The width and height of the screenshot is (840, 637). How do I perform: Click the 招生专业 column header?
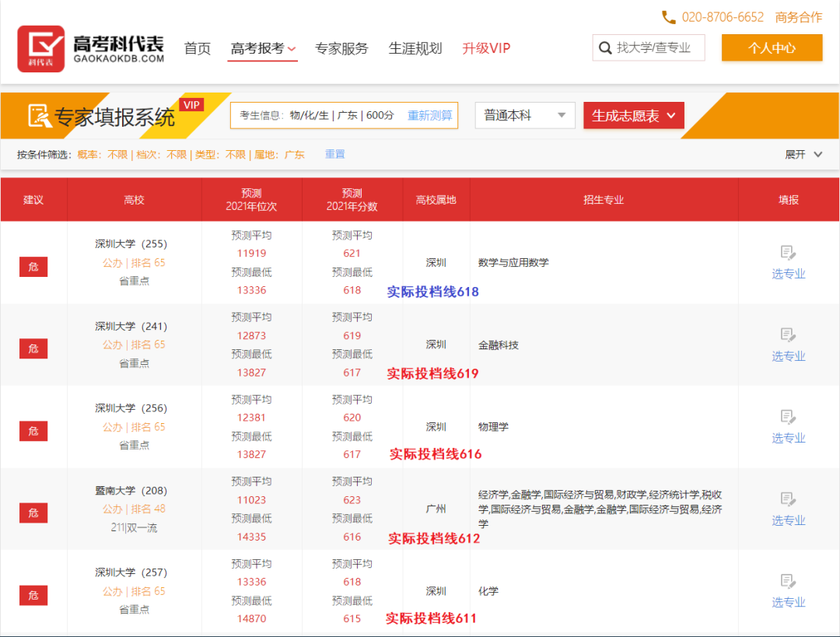tap(604, 200)
